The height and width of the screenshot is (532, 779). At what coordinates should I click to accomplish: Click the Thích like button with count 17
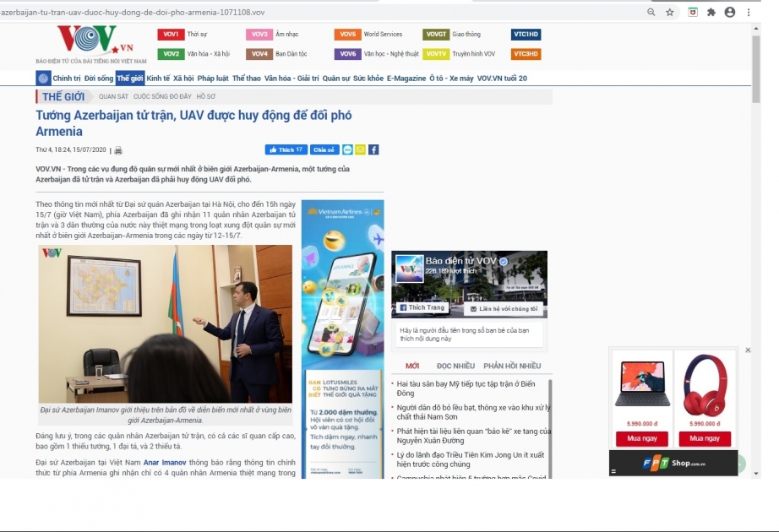pyautogui.click(x=286, y=149)
